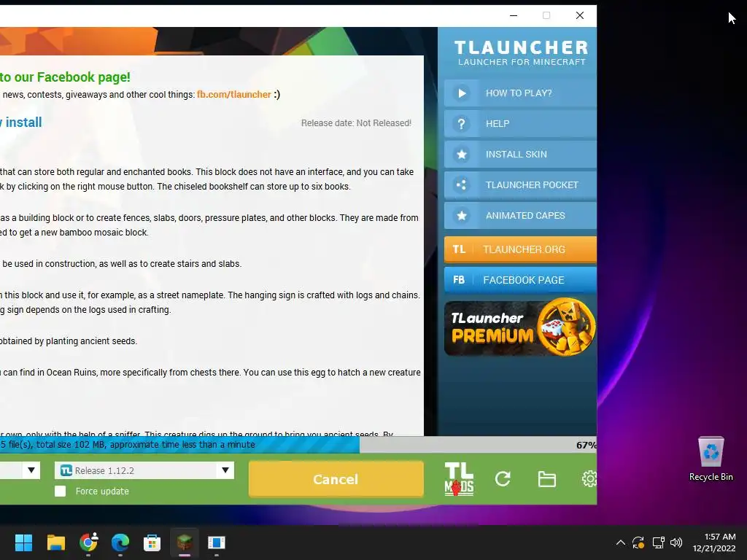747x560 pixels.
Task: Minimize the TLauncher window
Action: pyautogui.click(x=514, y=16)
